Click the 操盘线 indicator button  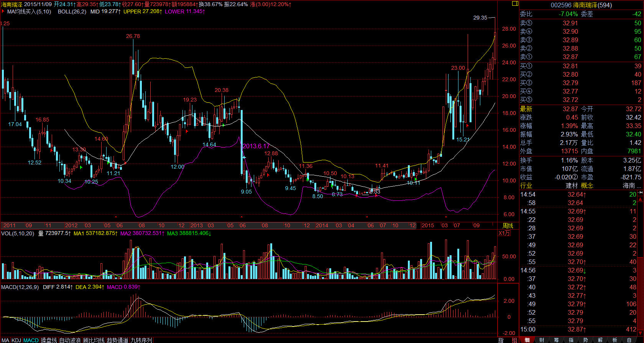coord(49,340)
